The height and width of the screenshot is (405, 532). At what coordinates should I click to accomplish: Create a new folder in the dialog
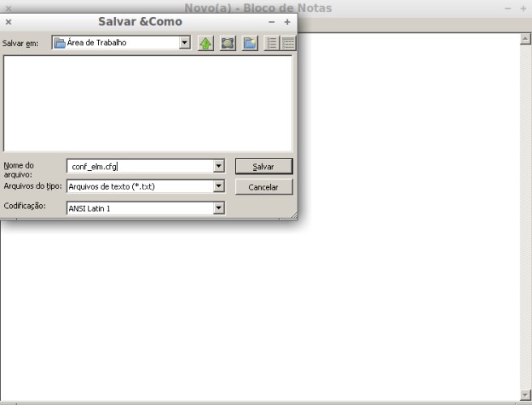[x=250, y=43]
